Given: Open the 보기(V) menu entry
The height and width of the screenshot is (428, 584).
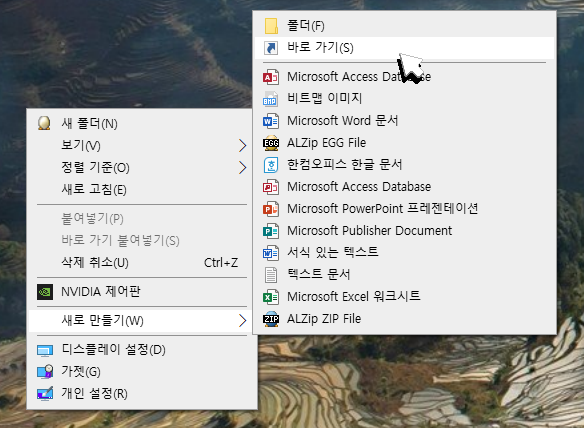Looking at the screenshot, I should point(139,146).
